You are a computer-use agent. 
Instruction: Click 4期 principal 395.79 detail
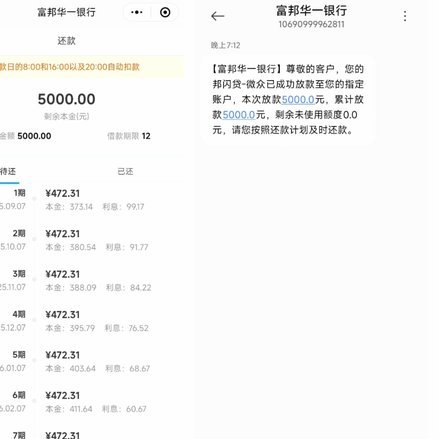(x=70, y=328)
